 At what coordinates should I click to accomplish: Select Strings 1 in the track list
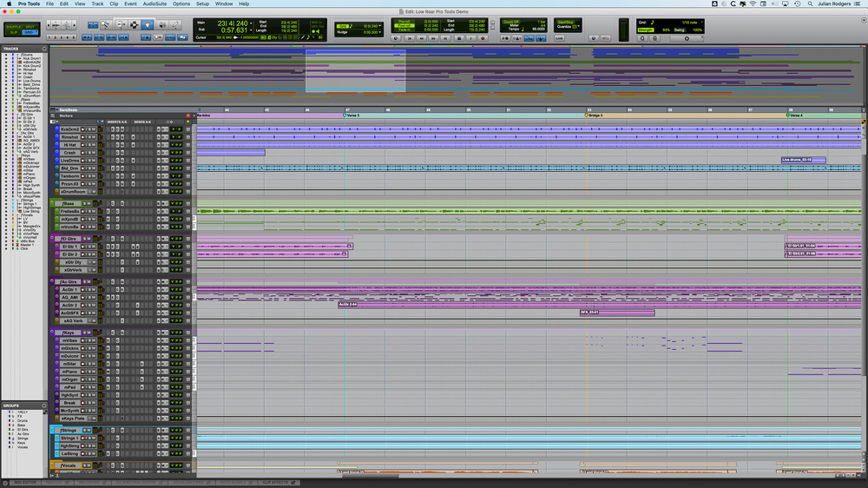30,205
